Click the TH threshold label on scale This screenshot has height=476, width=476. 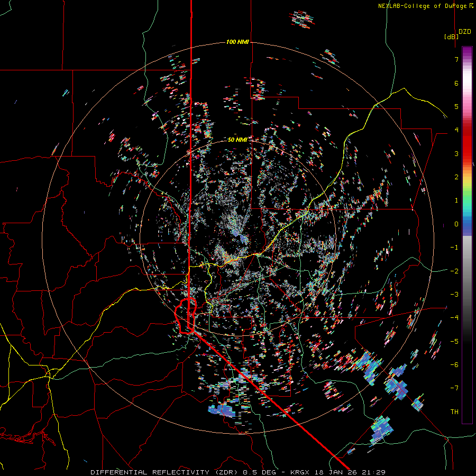454,412
